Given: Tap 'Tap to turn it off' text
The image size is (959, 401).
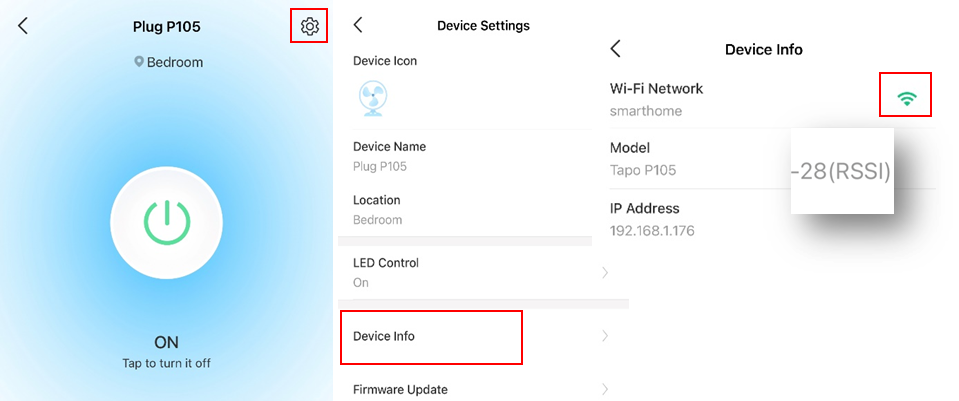Looking at the screenshot, I should coord(166,363).
